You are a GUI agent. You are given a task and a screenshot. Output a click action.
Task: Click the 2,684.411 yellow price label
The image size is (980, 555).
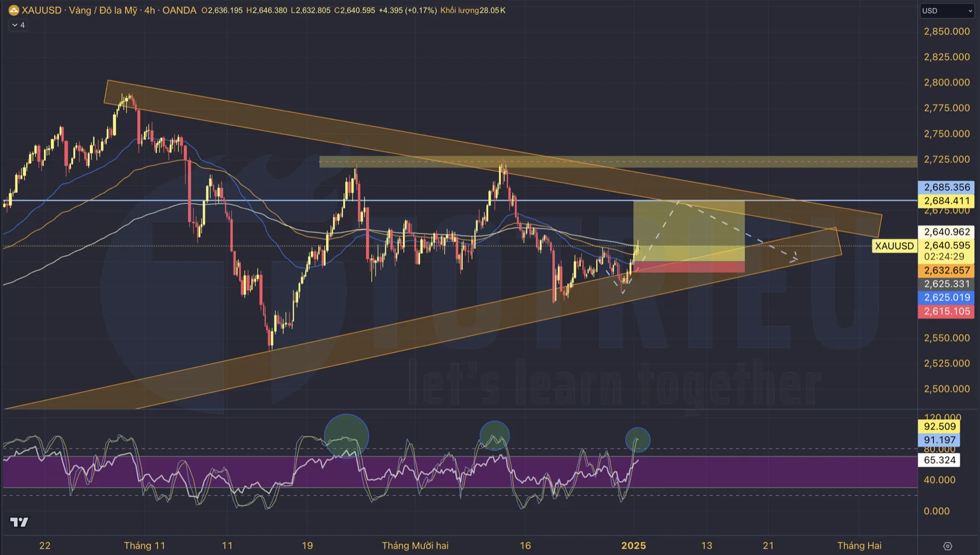[947, 201]
